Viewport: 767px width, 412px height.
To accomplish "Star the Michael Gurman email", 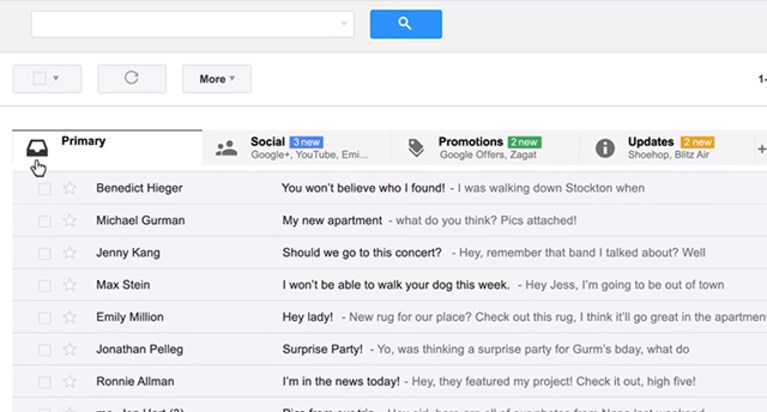I will click(69, 220).
